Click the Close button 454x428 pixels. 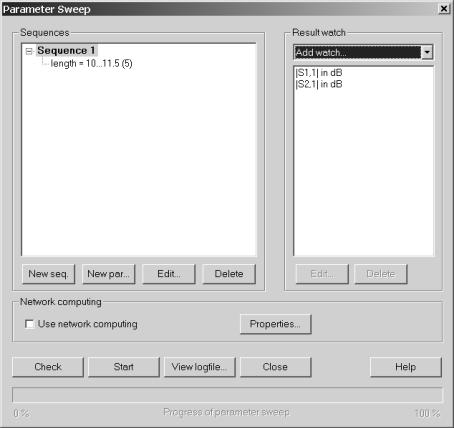click(275, 367)
